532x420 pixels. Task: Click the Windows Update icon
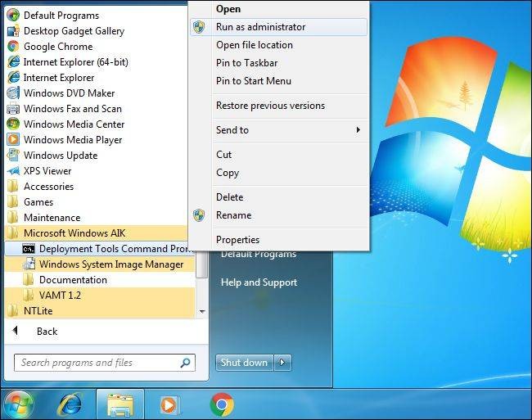pyautogui.click(x=13, y=156)
